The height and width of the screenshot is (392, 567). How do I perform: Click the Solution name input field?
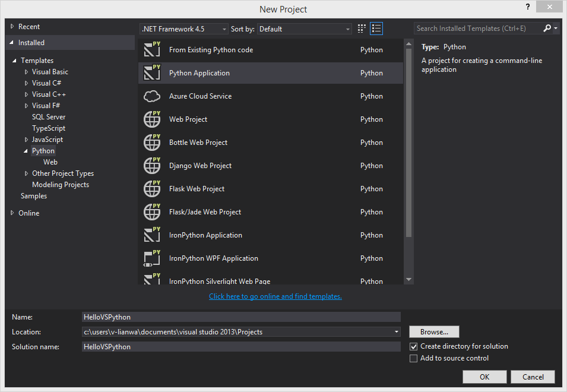coord(241,346)
